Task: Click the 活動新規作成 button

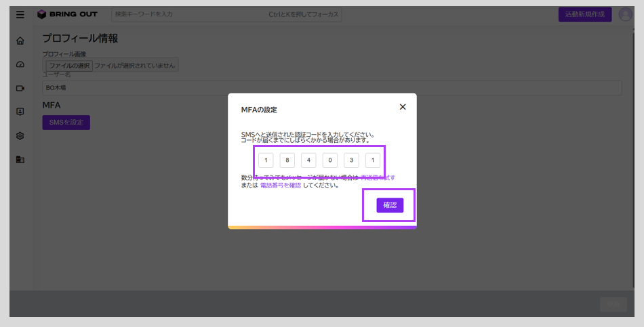Action: 585,14
